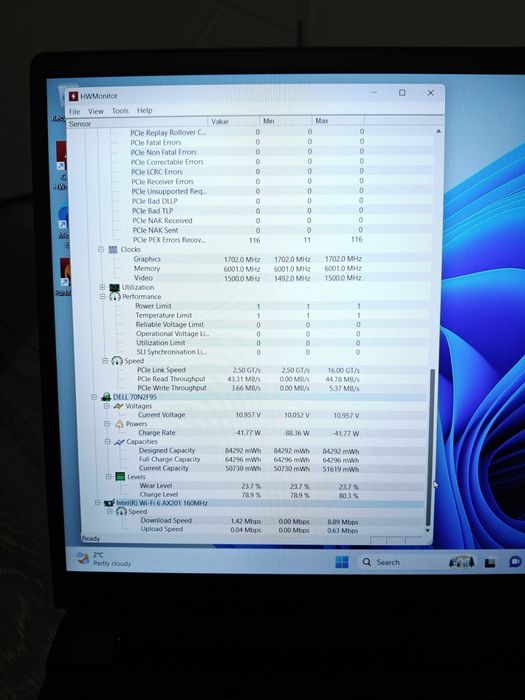Collapse the Speed node under Wi-Fi adapter
Viewport: 525px width, 700px height.
[x=110, y=512]
